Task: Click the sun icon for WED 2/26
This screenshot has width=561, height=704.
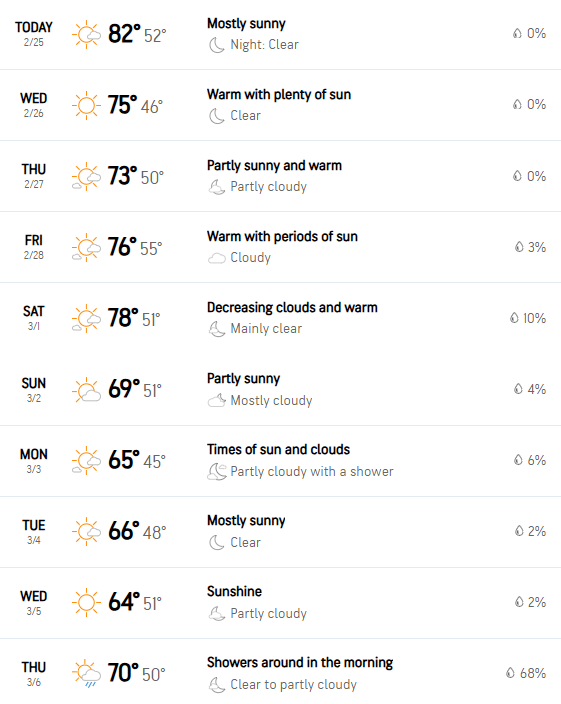Action: pos(86,106)
